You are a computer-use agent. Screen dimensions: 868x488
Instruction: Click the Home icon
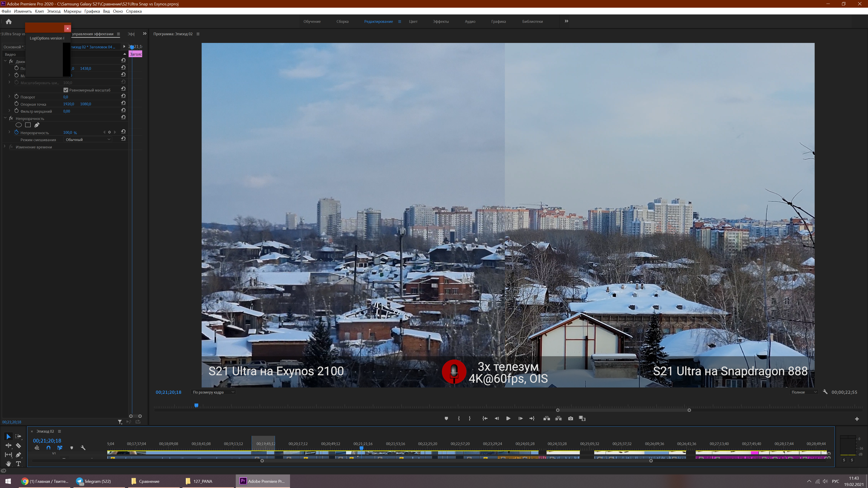coord(9,21)
